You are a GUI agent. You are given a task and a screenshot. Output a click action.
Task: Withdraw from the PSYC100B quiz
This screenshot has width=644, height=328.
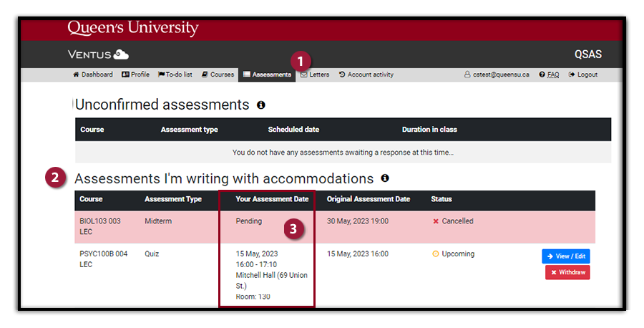click(x=567, y=272)
